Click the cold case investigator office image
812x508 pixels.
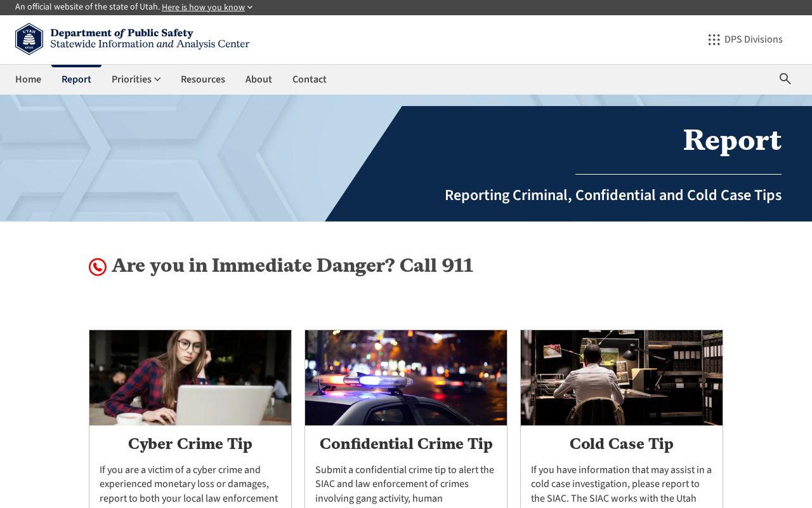point(622,378)
